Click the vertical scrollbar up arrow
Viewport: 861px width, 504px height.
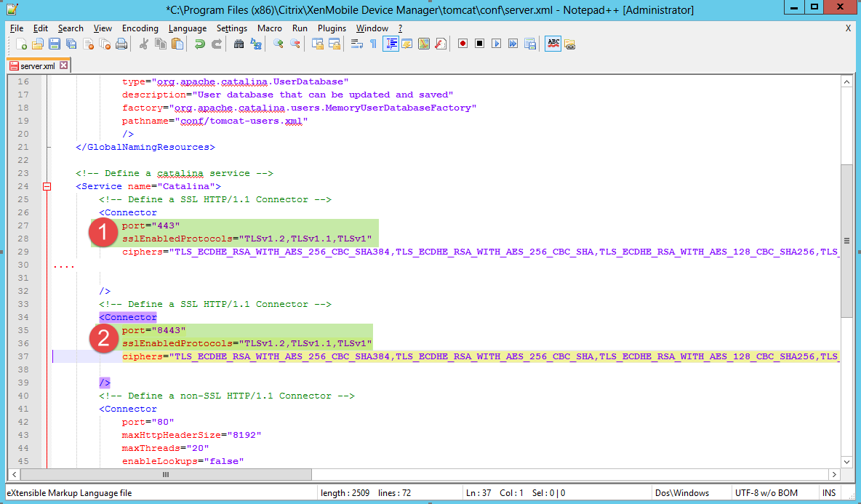click(846, 81)
